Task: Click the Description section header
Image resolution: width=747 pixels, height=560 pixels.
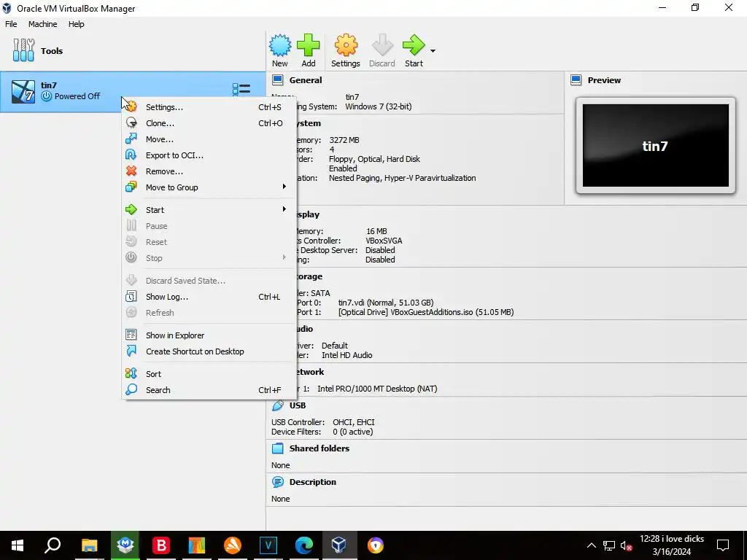Action: [312, 482]
